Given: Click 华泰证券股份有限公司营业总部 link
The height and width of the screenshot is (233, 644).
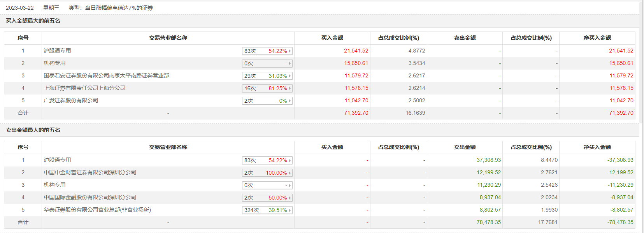Looking at the screenshot, I should pyautogui.click(x=97, y=210).
